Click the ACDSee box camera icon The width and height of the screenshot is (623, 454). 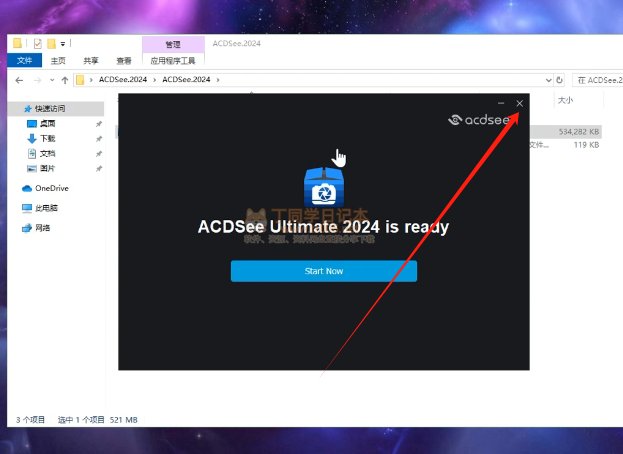pyautogui.click(x=324, y=187)
